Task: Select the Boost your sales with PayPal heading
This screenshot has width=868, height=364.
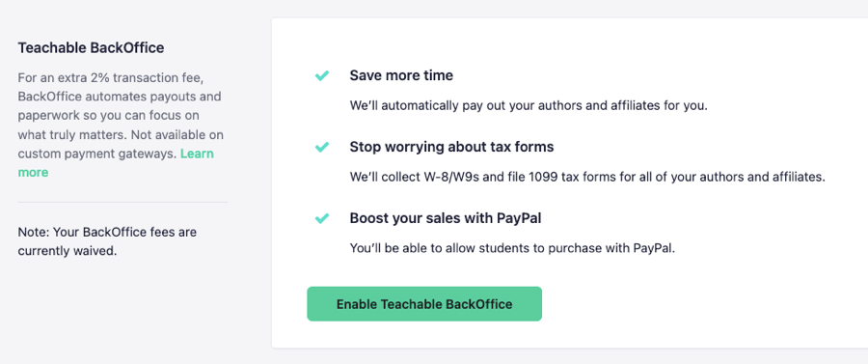Action: 445,218
